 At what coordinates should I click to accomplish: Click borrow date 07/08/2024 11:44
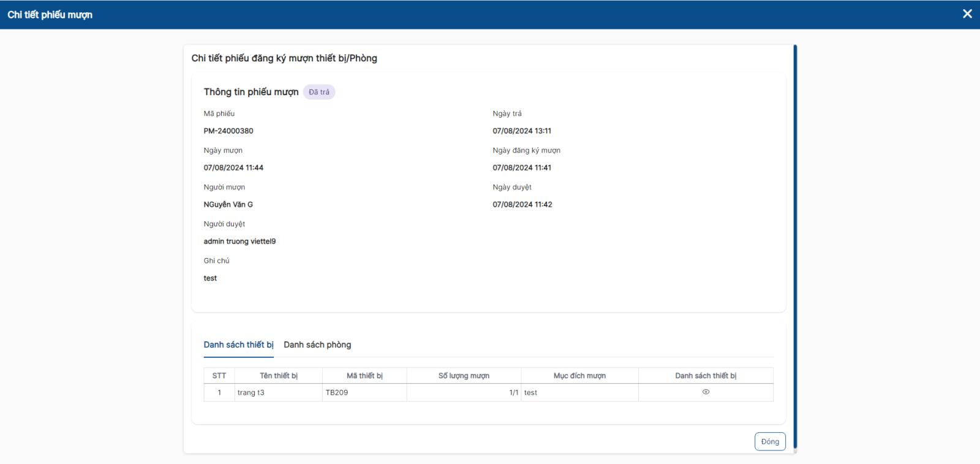[x=233, y=168]
